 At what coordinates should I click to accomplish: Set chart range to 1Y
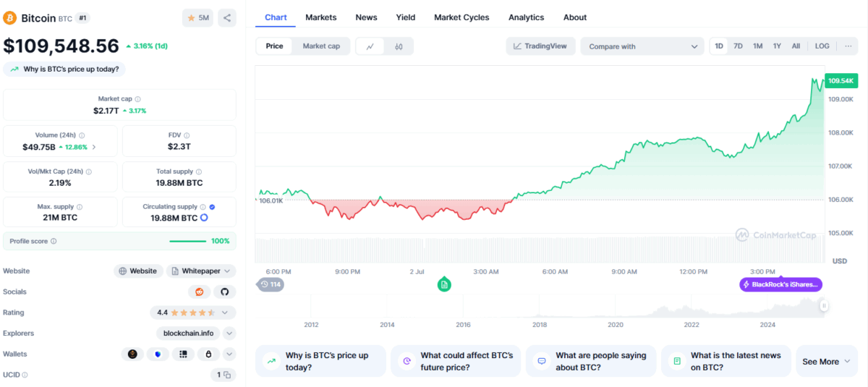[x=777, y=46]
